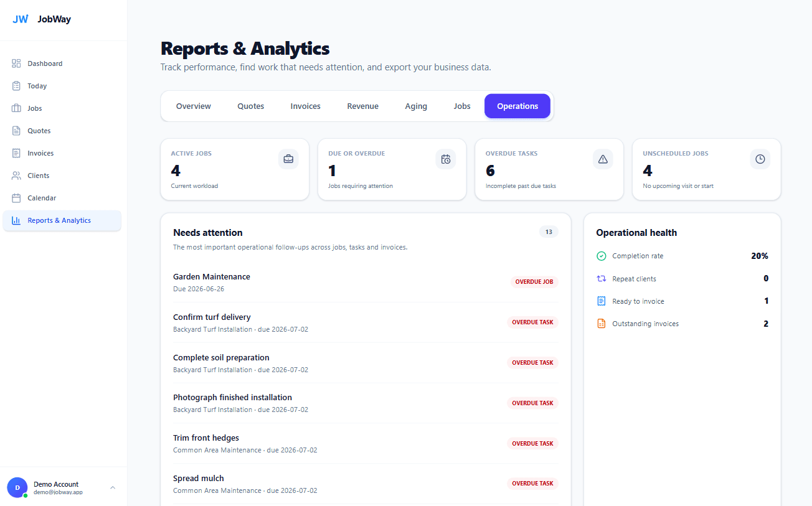Switch to the Invoices report tab
812x506 pixels.
306,106
